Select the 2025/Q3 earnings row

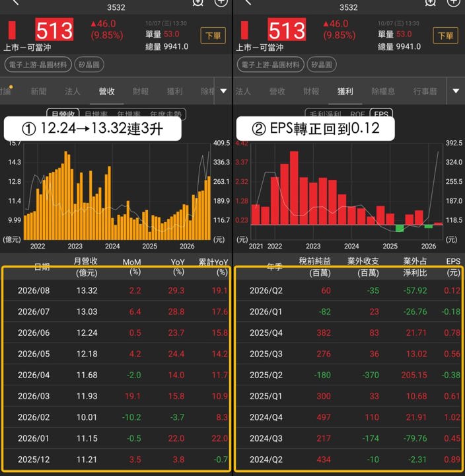[349, 354]
